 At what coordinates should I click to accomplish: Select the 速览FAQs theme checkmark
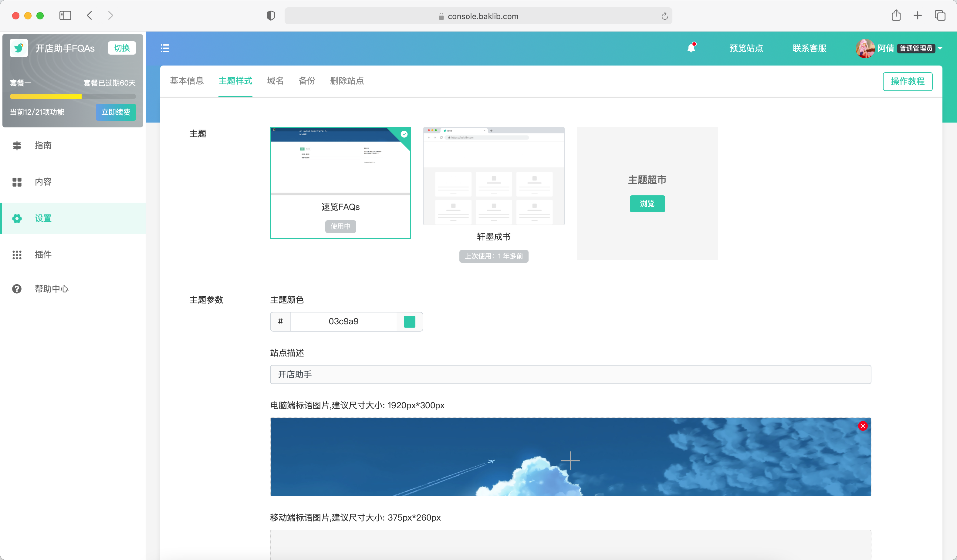pos(404,134)
